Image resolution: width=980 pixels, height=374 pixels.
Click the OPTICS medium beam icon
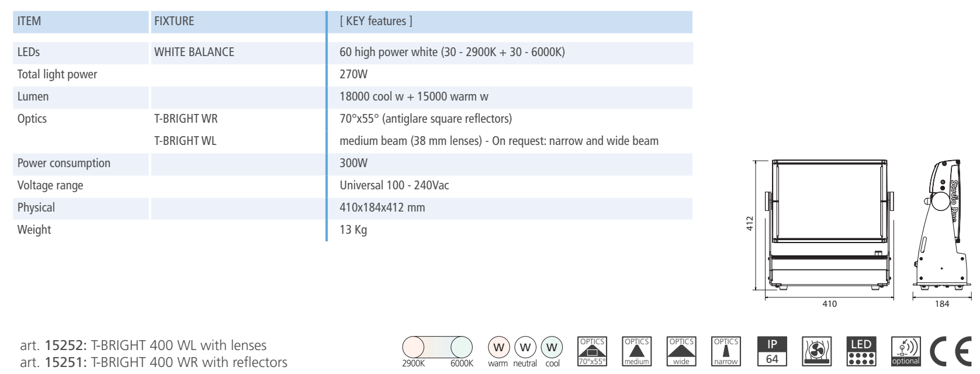(x=636, y=351)
